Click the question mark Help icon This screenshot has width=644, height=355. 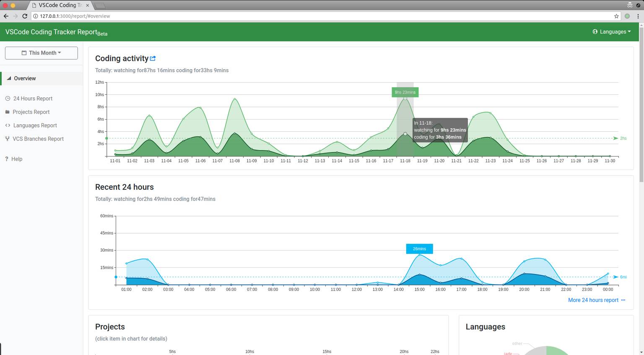tap(7, 159)
